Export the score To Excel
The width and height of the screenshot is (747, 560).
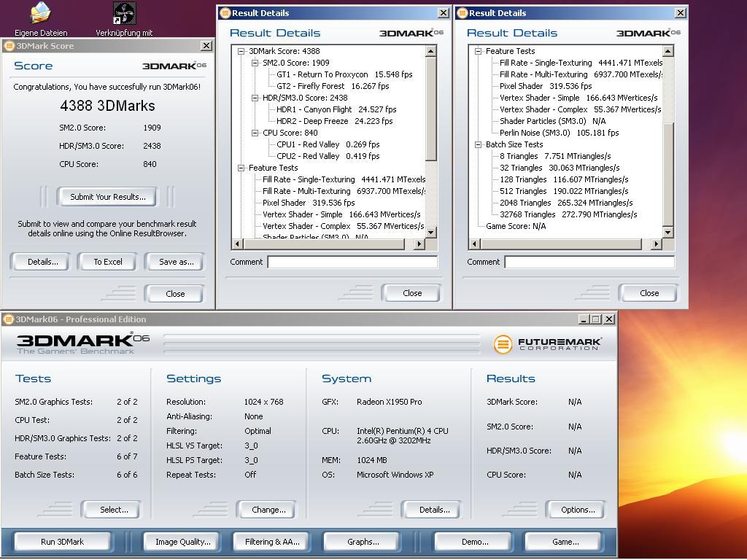(108, 262)
